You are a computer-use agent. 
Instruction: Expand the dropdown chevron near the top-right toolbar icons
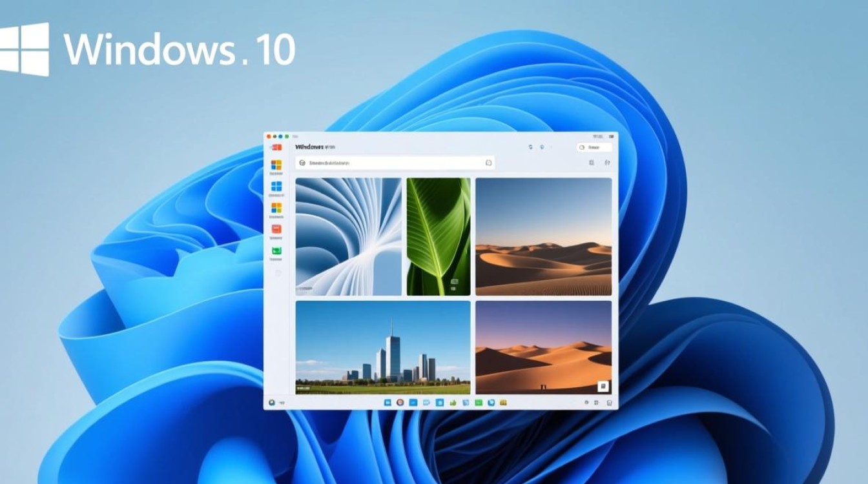pos(552,147)
